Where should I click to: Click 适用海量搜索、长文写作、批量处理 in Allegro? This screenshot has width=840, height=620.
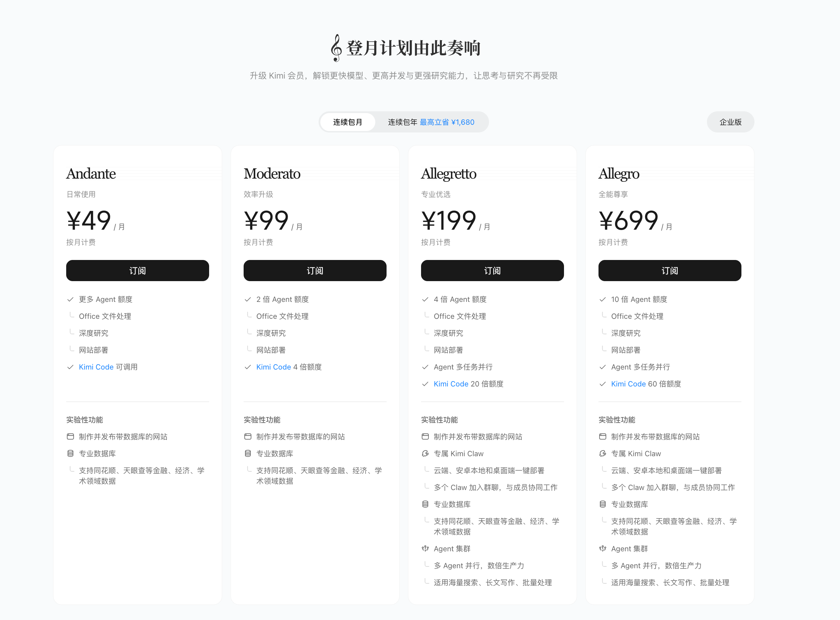click(x=670, y=582)
